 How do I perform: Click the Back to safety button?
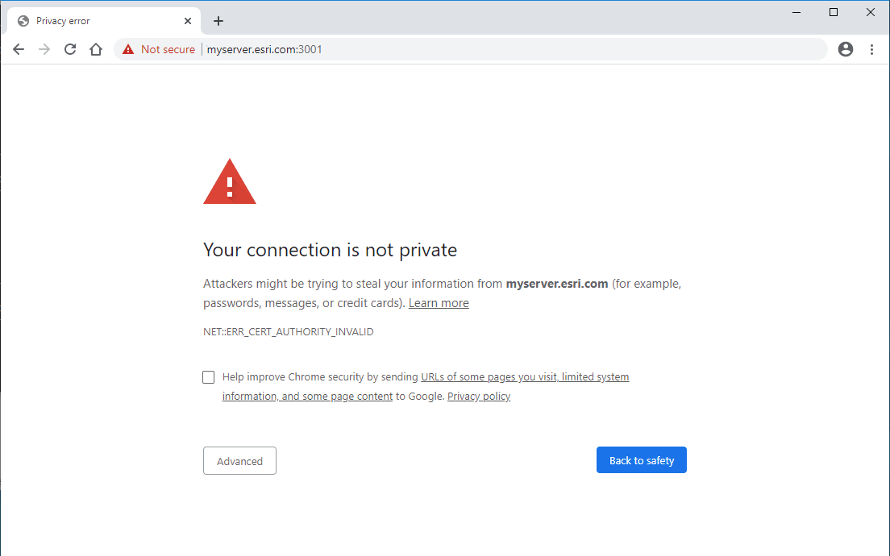[x=641, y=460]
